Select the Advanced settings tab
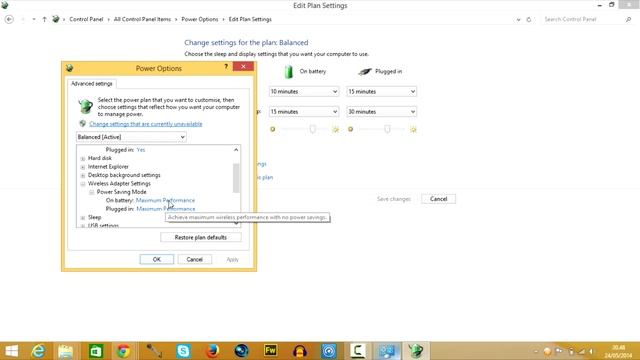The image size is (640, 360). pos(92,83)
